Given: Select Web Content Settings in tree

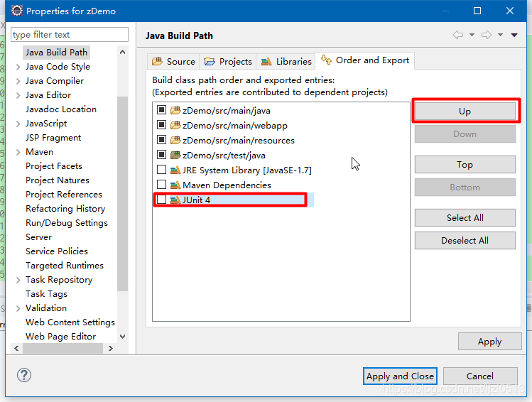Looking at the screenshot, I should [70, 322].
